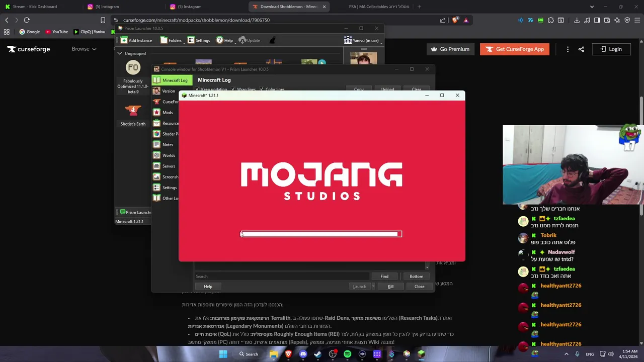The width and height of the screenshot is (644, 362).
Task: Open the Servers page in console sidebar
Action: tap(164, 166)
